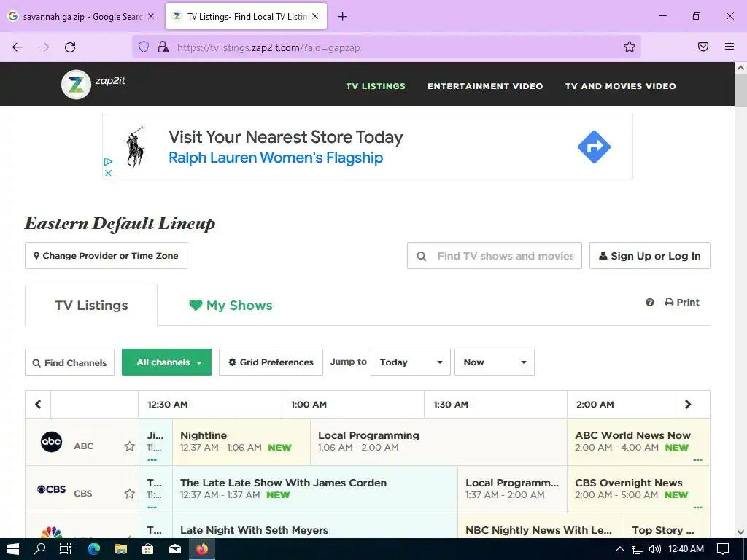This screenshot has width=747, height=560.
Task: Click the Find Channels button
Action: (x=69, y=362)
